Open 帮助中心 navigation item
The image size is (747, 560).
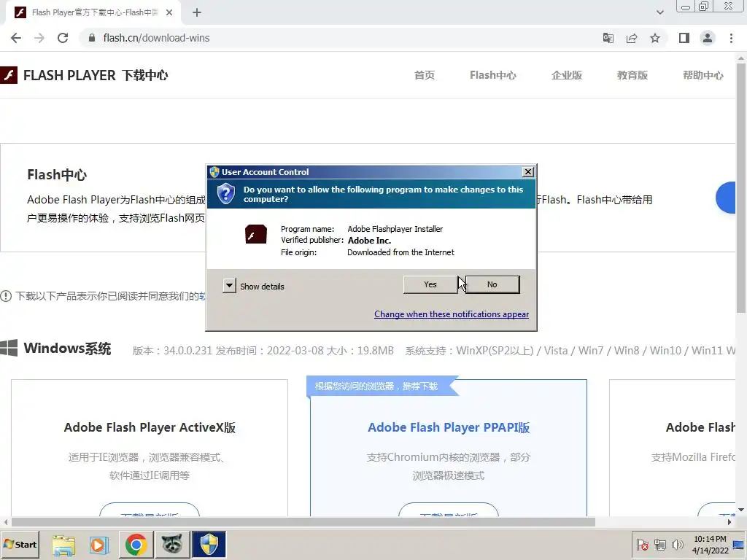[703, 75]
